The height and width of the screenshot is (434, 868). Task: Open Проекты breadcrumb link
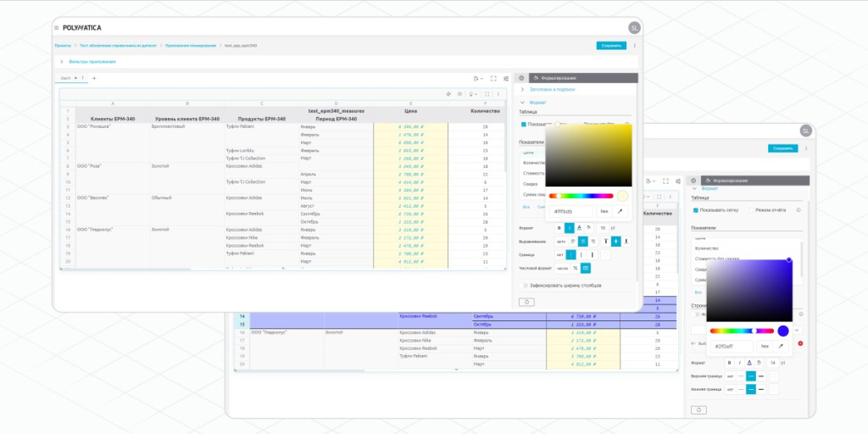pos(63,46)
